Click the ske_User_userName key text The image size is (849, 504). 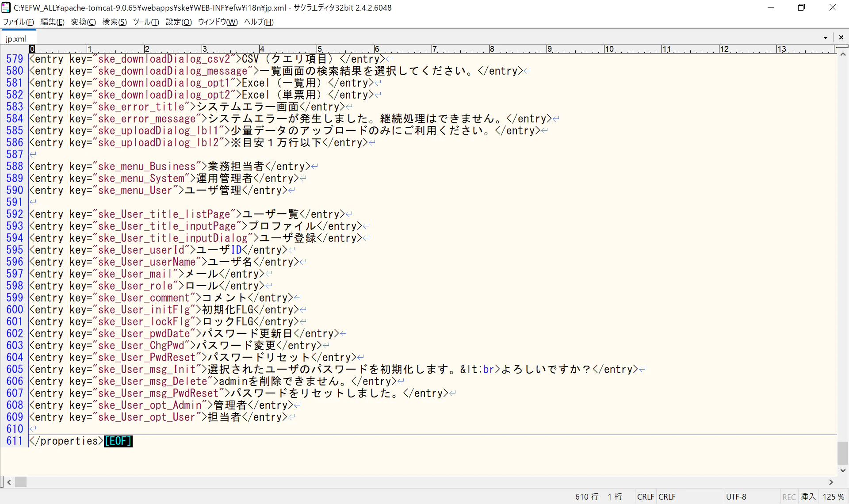(147, 262)
